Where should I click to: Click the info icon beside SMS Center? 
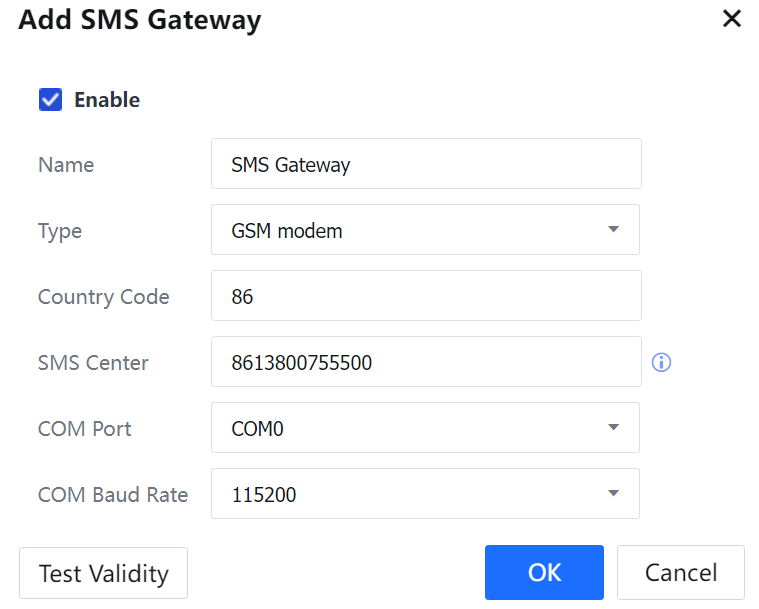pyautogui.click(x=661, y=362)
